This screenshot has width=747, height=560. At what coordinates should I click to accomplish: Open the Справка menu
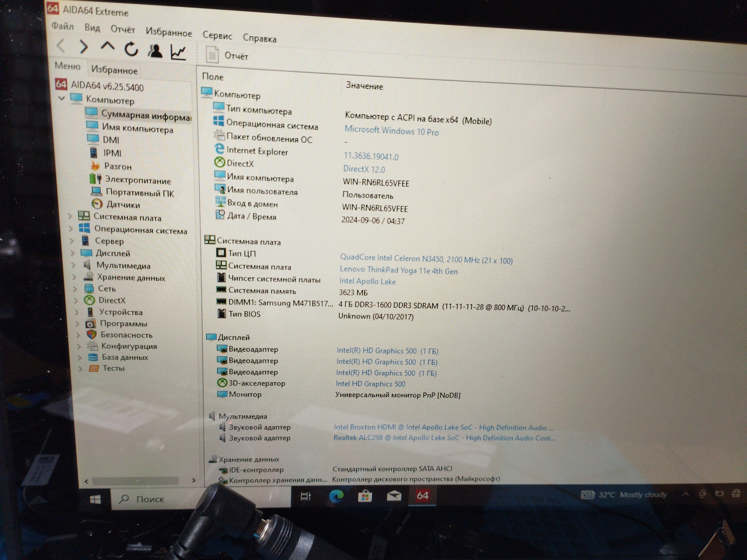pyautogui.click(x=260, y=38)
